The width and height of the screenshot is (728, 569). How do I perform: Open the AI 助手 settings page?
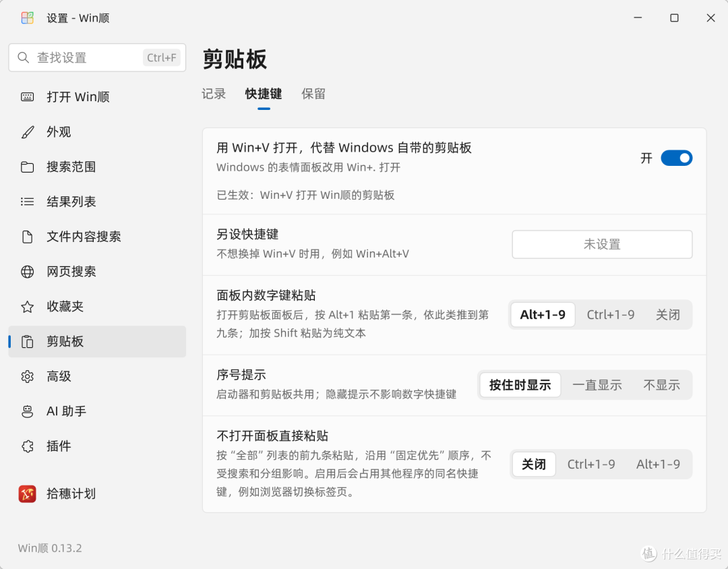click(x=97, y=411)
